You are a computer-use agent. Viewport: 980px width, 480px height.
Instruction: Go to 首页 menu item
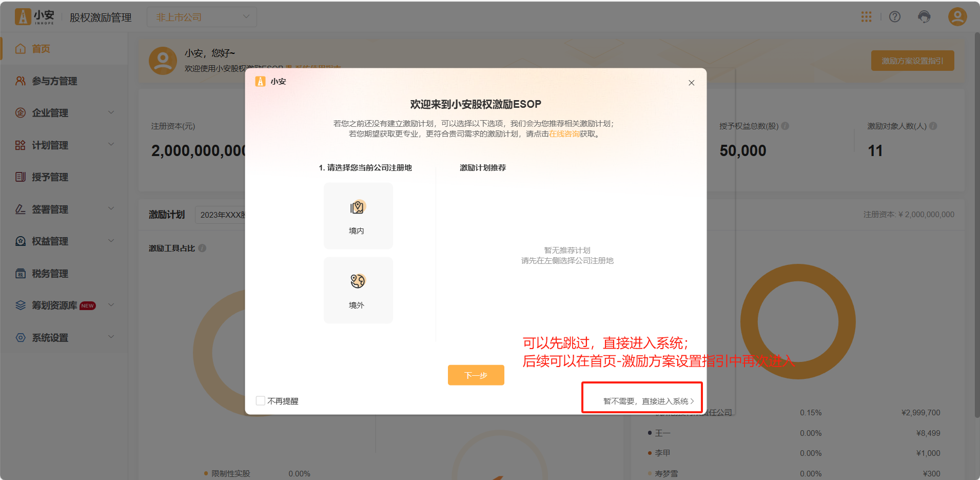[x=64, y=49]
